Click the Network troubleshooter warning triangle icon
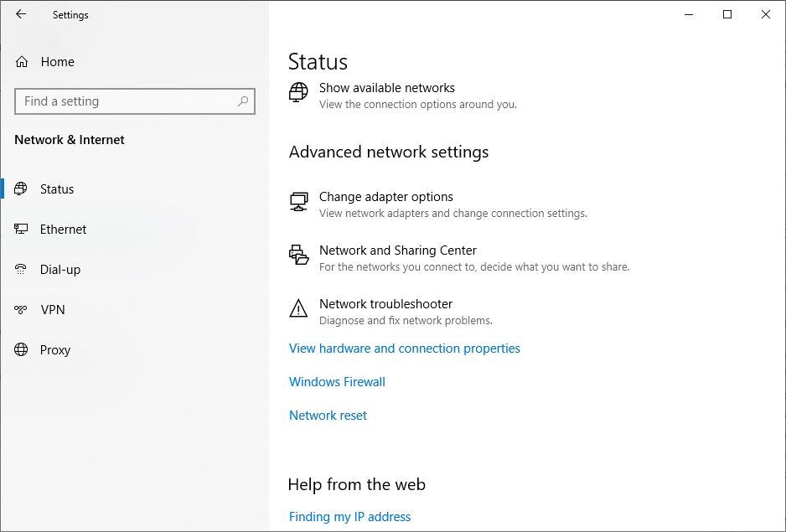The image size is (786, 532). point(298,308)
